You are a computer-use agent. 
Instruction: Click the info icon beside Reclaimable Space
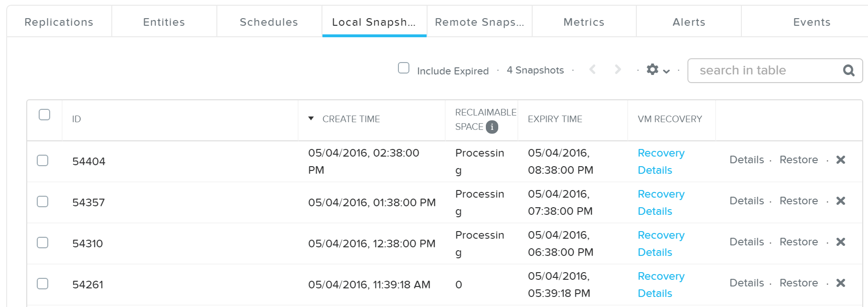(x=492, y=127)
